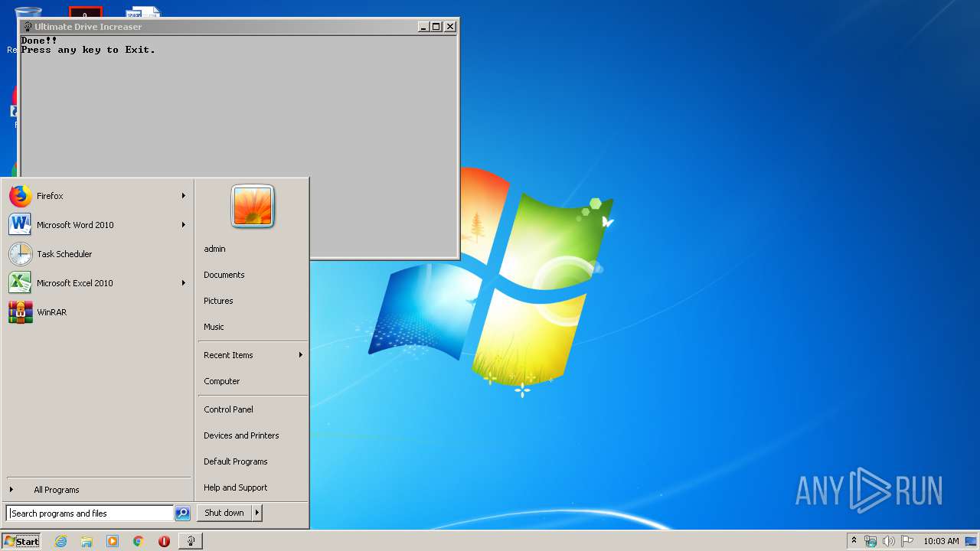This screenshot has width=980, height=551.
Task: Click the Shut down button
Action: tap(224, 513)
